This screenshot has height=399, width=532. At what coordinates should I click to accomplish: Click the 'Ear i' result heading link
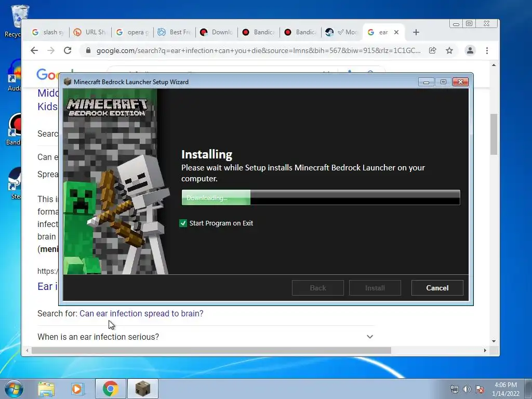pos(47,286)
